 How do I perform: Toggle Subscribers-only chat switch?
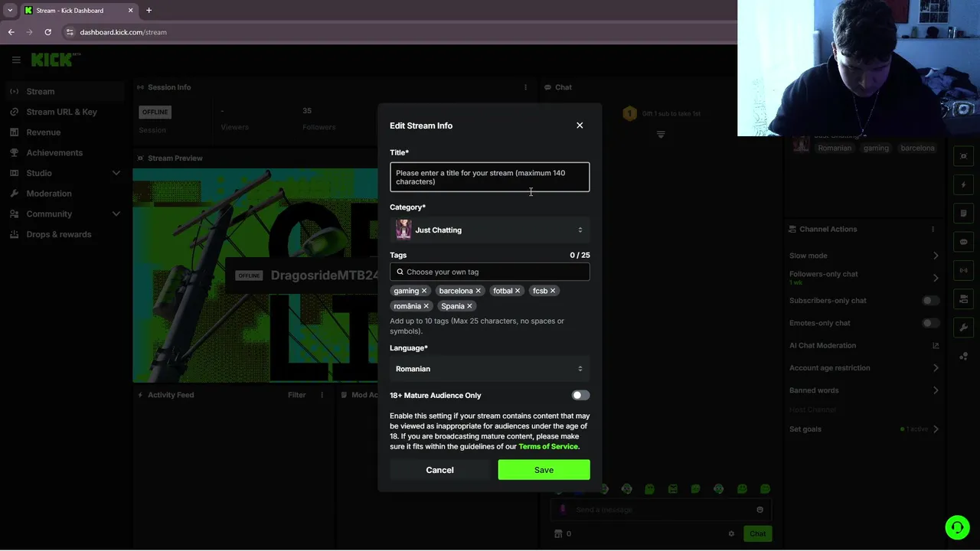point(930,301)
